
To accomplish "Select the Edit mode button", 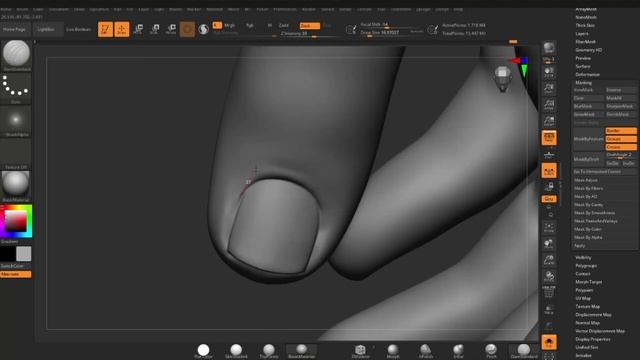I will point(105,29).
